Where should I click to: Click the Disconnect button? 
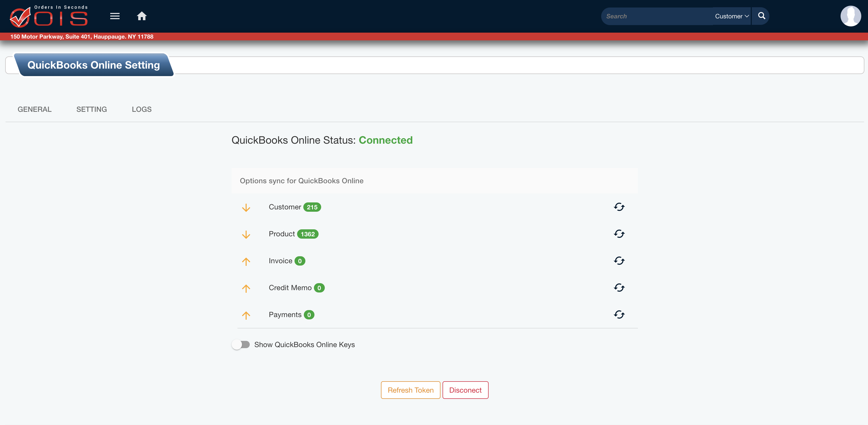(465, 390)
